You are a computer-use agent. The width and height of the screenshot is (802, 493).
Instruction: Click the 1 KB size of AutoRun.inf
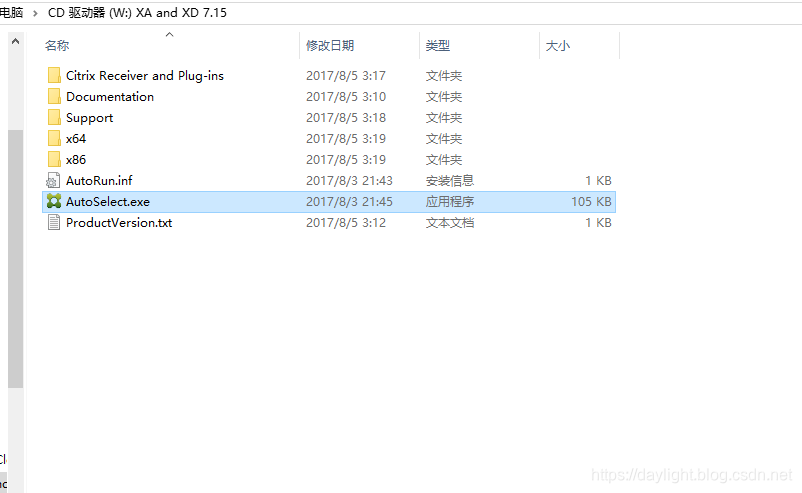pyautogui.click(x=598, y=181)
